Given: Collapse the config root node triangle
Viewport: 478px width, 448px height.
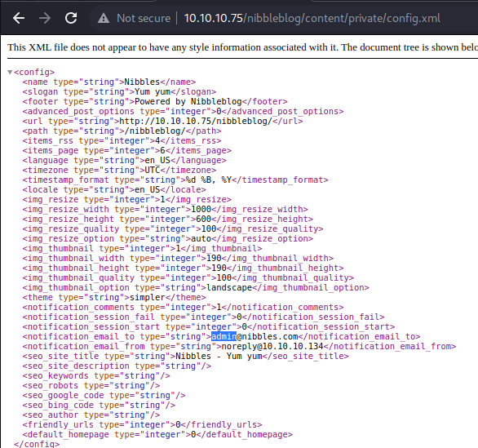Looking at the screenshot, I should pos(10,73).
